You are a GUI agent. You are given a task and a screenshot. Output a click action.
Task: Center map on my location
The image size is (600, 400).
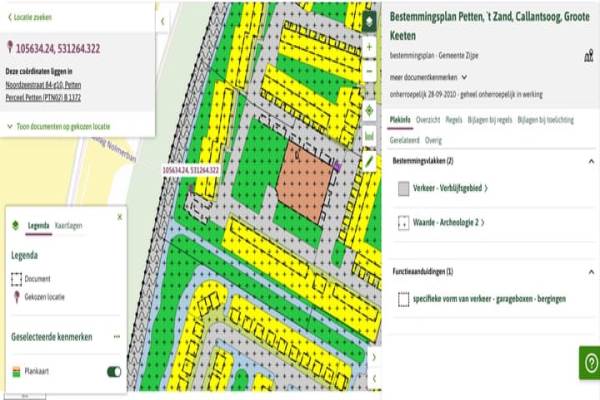pyautogui.click(x=369, y=110)
